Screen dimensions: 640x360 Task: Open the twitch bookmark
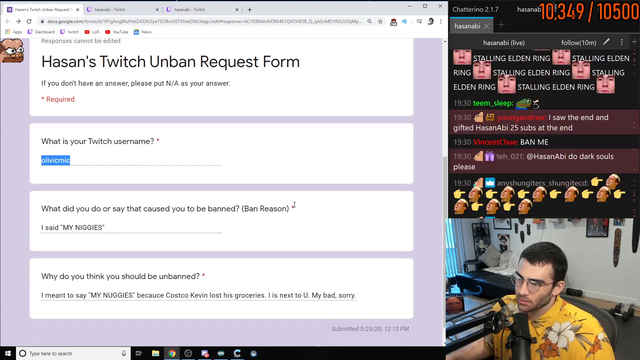click(x=69, y=32)
